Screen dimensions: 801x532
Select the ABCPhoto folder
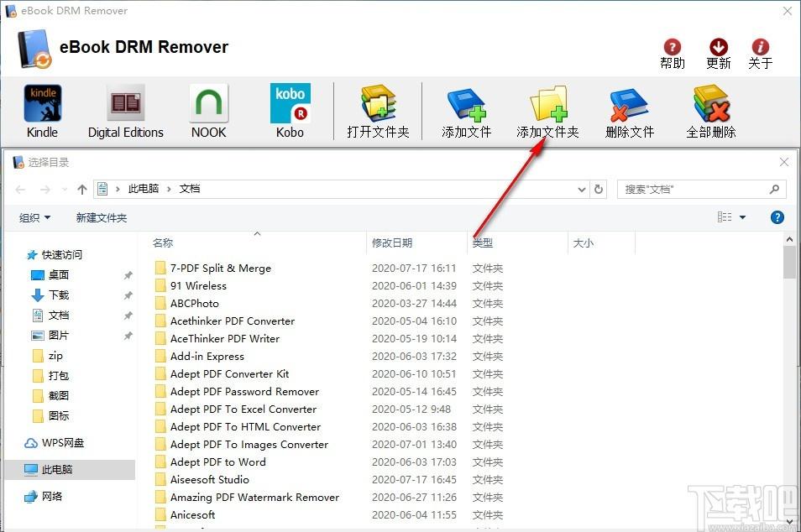click(187, 303)
